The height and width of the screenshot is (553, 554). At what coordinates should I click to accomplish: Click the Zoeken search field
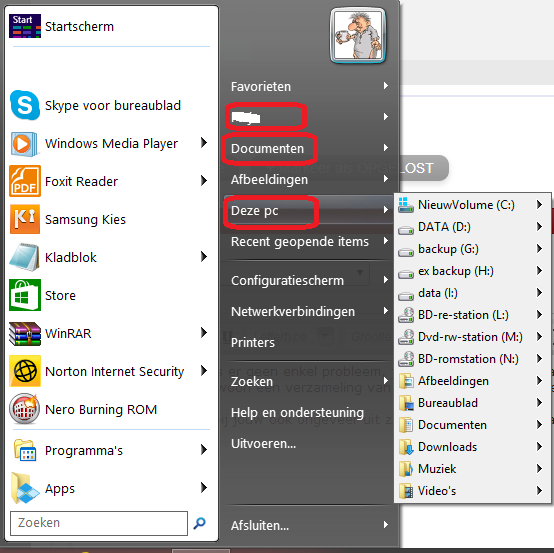99,523
